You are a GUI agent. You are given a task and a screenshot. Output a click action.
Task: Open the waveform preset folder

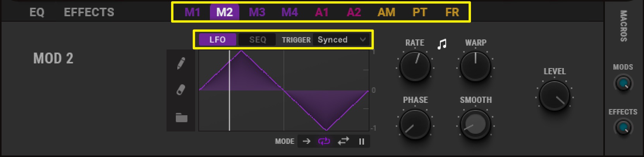click(181, 117)
